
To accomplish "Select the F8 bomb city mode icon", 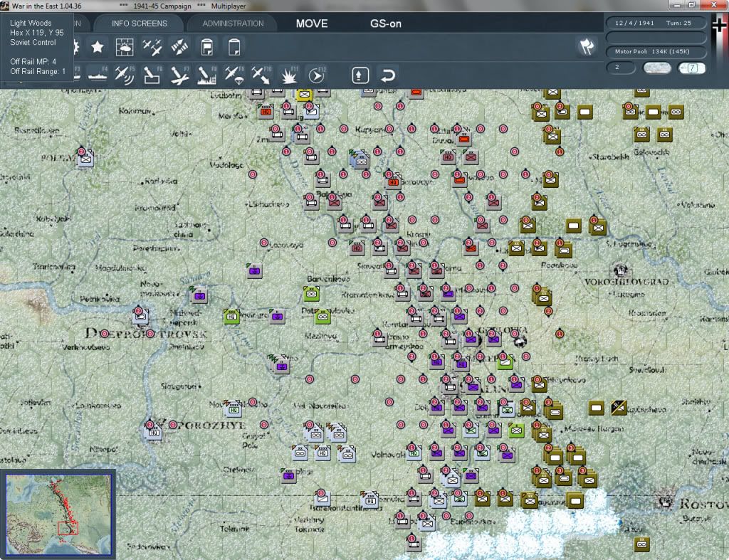I will click(207, 75).
